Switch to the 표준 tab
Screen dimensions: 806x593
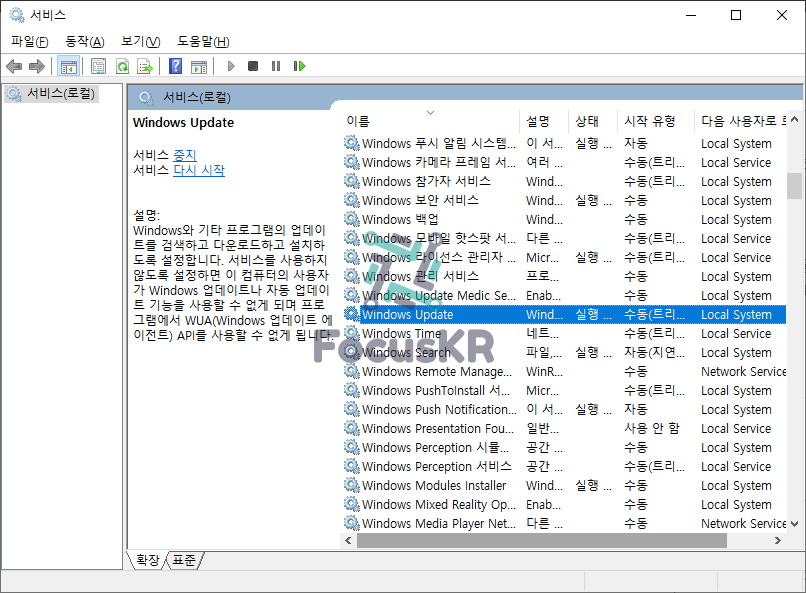tap(184, 560)
